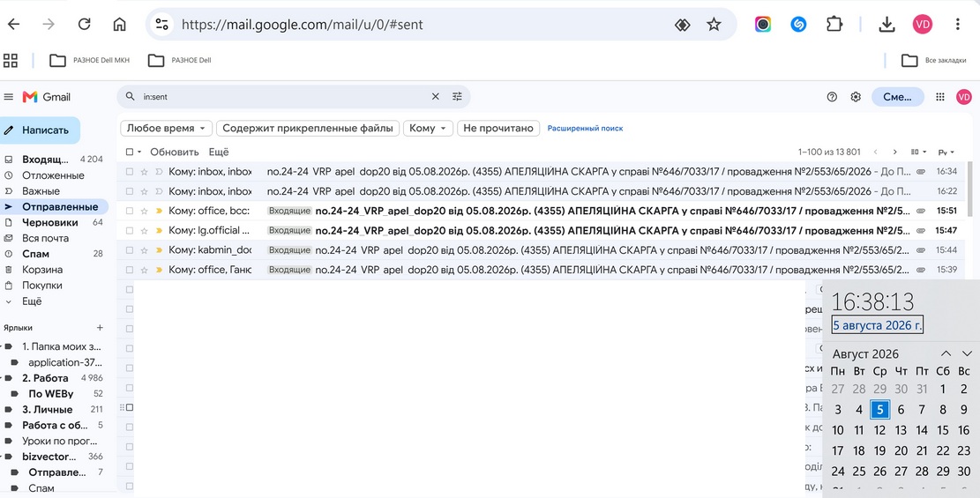
Task: Tick the checkbox of 15:47 message
Action: (x=130, y=231)
